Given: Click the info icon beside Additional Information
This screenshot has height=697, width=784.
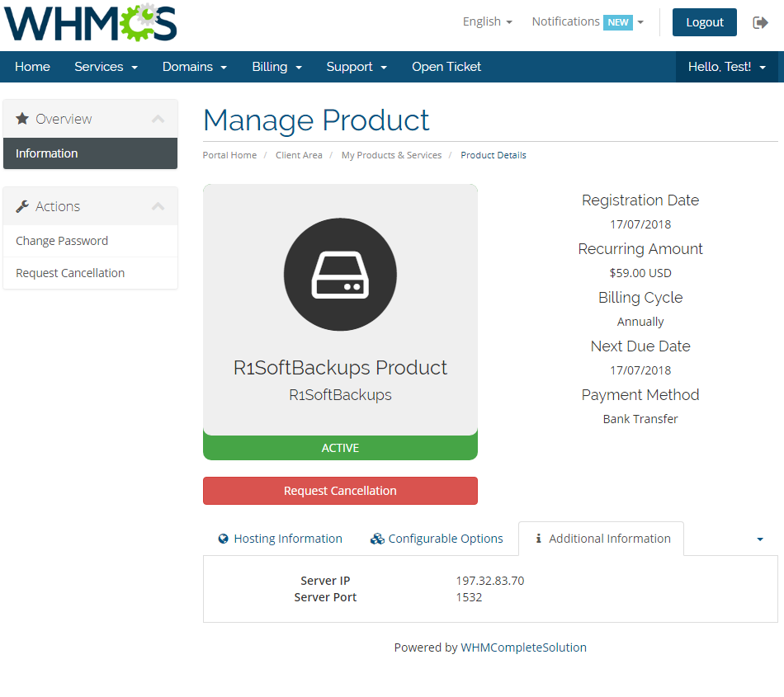Looking at the screenshot, I should (x=539, y=538).
